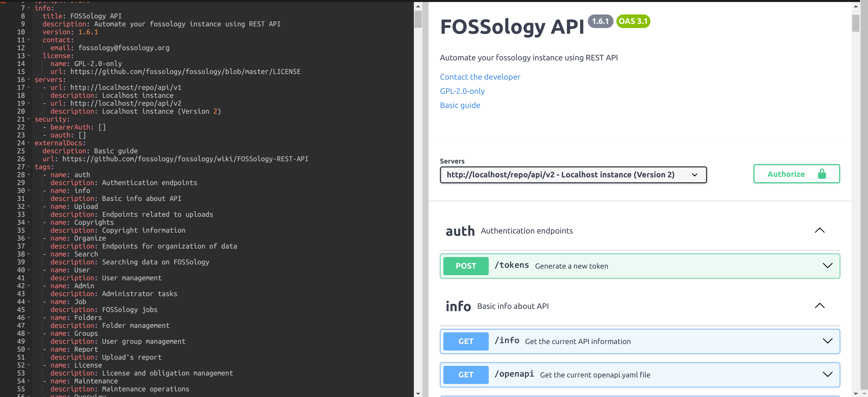
Task: Fold the license block at line 13
Action: [29, 56]
